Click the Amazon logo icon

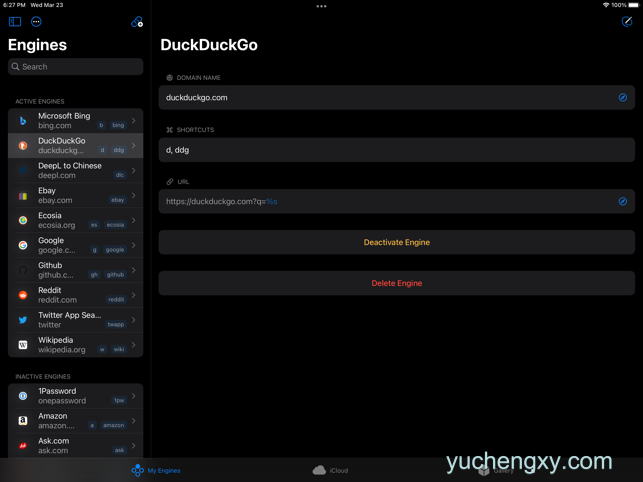tap(23, 420)
